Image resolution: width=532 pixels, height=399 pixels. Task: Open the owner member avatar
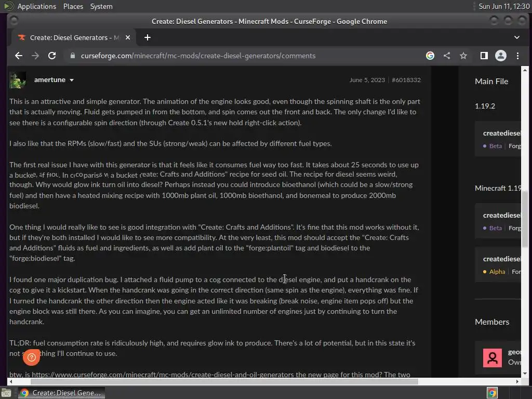tap(493, 357)
